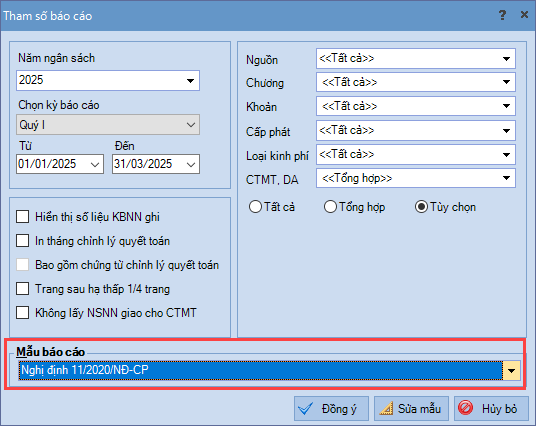Open the Mẫu báo cáo yellow dropdown arrow
This screenshot has height=426, width=536.
point(511,370)
